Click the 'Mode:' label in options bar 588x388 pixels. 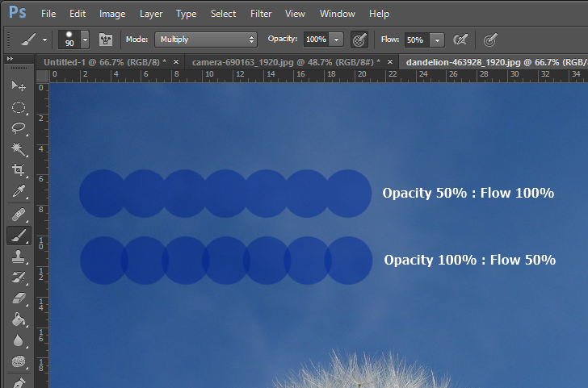(x=136, y=40)
